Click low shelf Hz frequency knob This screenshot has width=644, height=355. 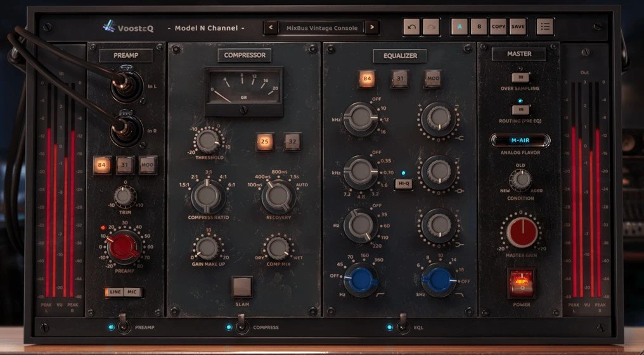[x=361, y=225]
